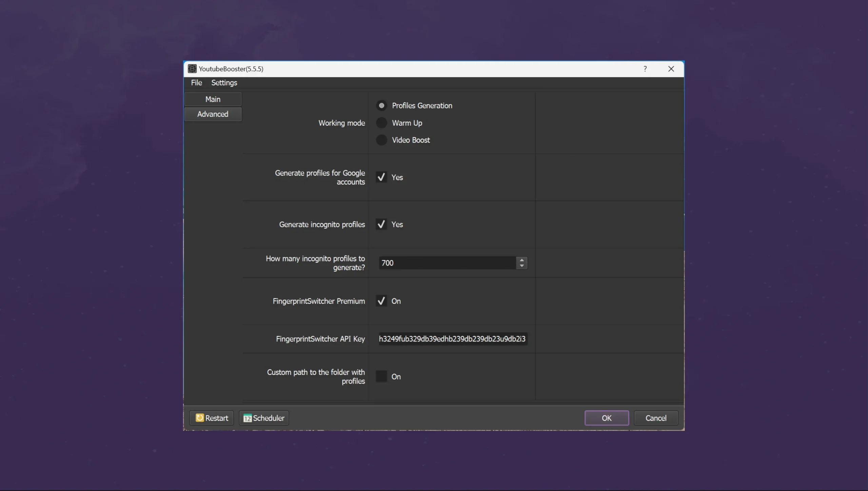The width and height of the screenshot is (868, 491).
Task: Decrease incognito profiles count with down arrow
Action: [522, 266]
